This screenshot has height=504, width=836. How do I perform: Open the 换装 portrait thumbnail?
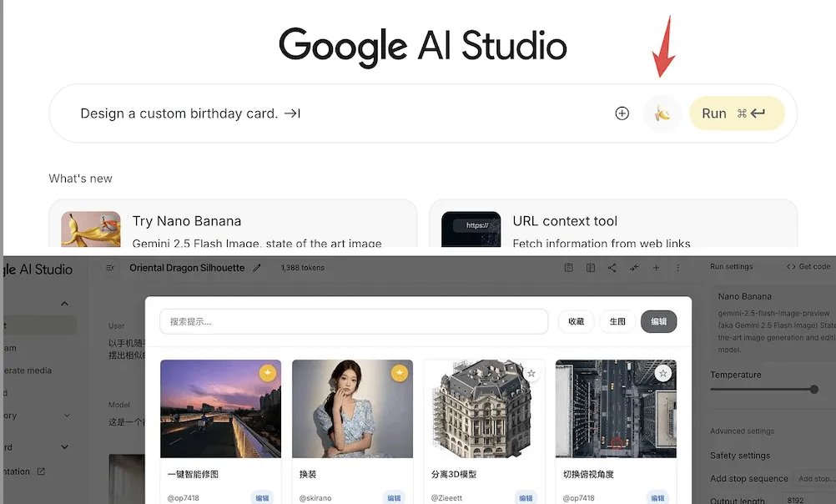352,409
